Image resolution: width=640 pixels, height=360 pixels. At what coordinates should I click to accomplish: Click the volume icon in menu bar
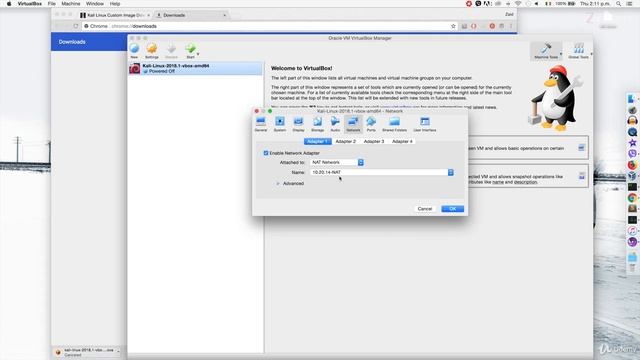[537, 4]
